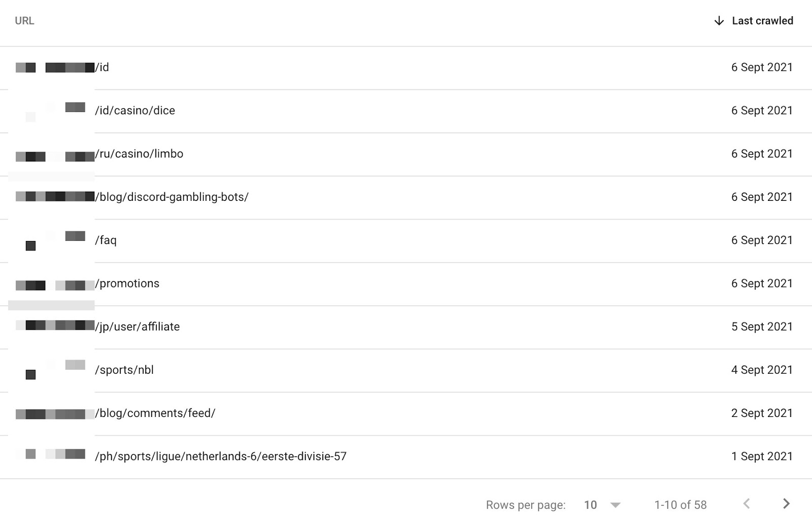Open the /id/casino/dice URL row
Screen dimensions: 812x526
[x=135, y=111]
